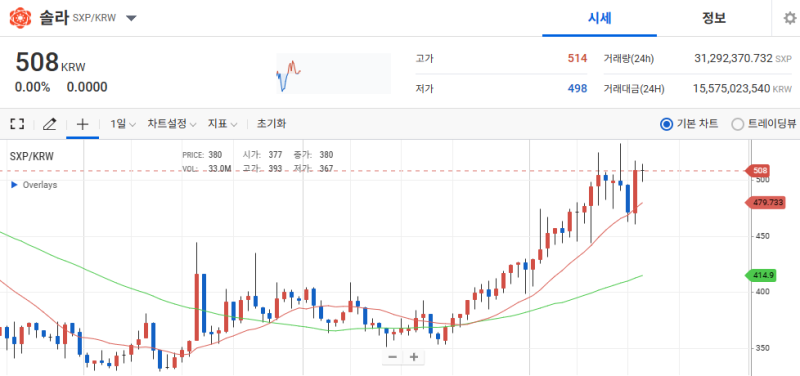Select the pencil drawing tool
The height and width of the screenshot is (376, 800).
pyautogui.click(x=49, y=124)
